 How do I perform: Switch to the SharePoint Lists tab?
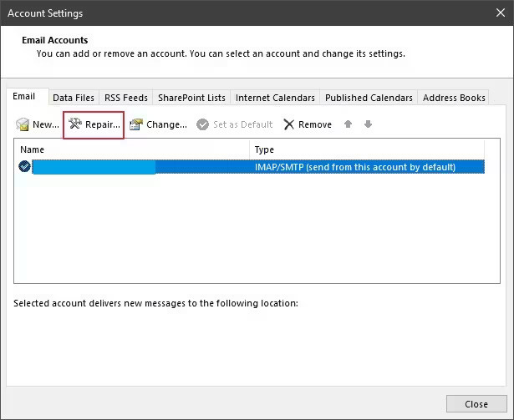pos(191,98)
